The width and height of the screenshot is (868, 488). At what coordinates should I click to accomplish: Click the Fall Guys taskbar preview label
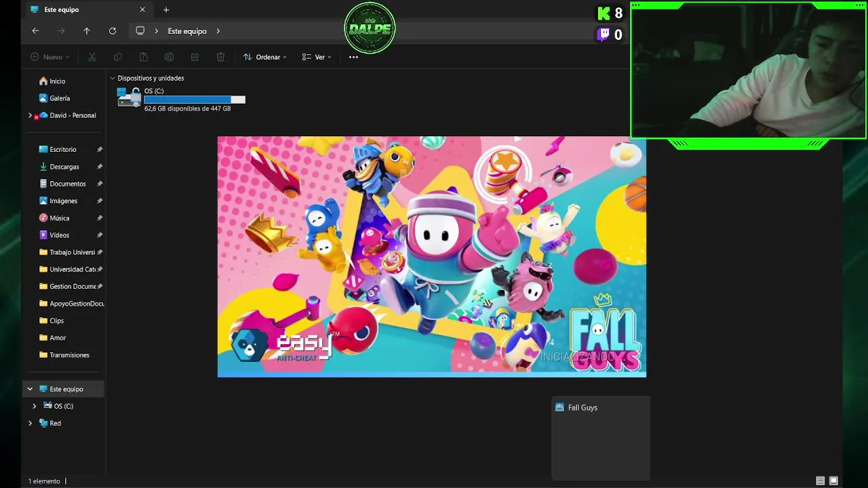[583, 407]
